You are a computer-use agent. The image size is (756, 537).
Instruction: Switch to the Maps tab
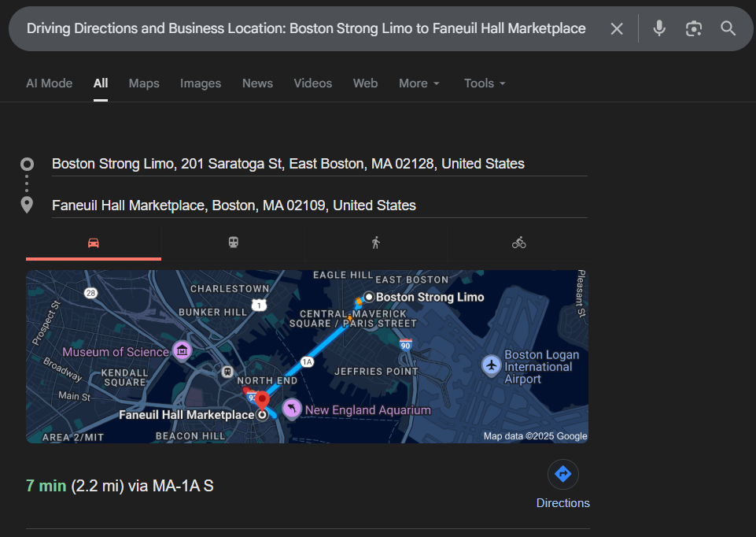tap(144, 83)
